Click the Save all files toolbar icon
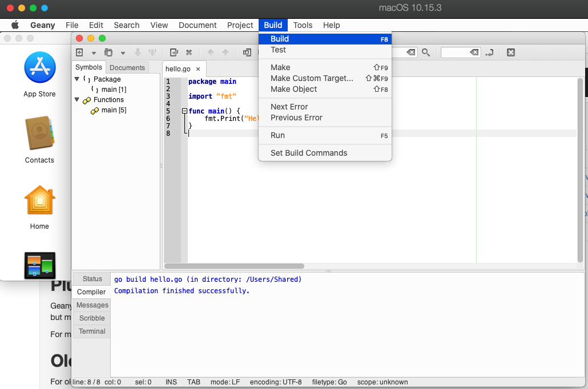 pos(152,52)
